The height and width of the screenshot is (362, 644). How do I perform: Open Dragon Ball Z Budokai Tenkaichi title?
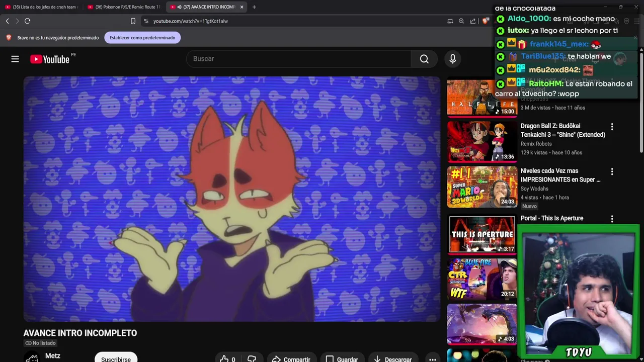pyautogui.click(x=563, y=130)
